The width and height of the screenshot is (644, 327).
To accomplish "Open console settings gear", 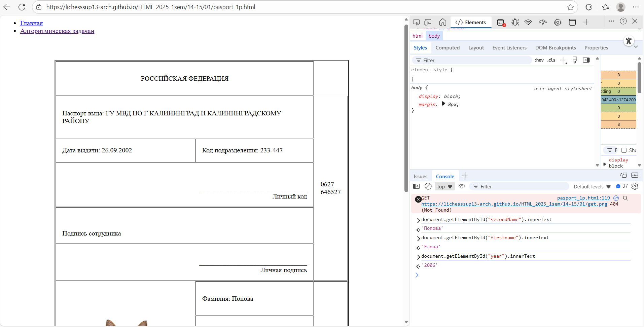I will pos(635,186).
